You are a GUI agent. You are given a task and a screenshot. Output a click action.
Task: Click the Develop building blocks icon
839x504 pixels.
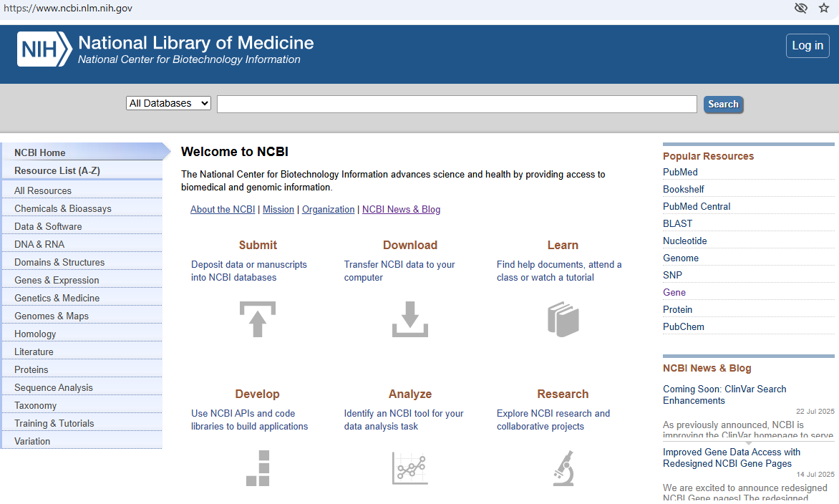click(258, 468)
